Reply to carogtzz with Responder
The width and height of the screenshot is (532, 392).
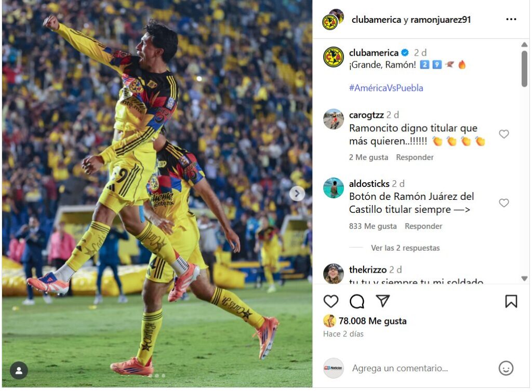point(415,157)
